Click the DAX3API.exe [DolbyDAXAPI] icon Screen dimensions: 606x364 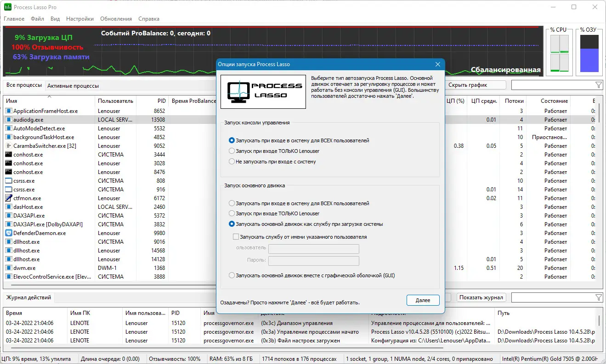point(8,224)
